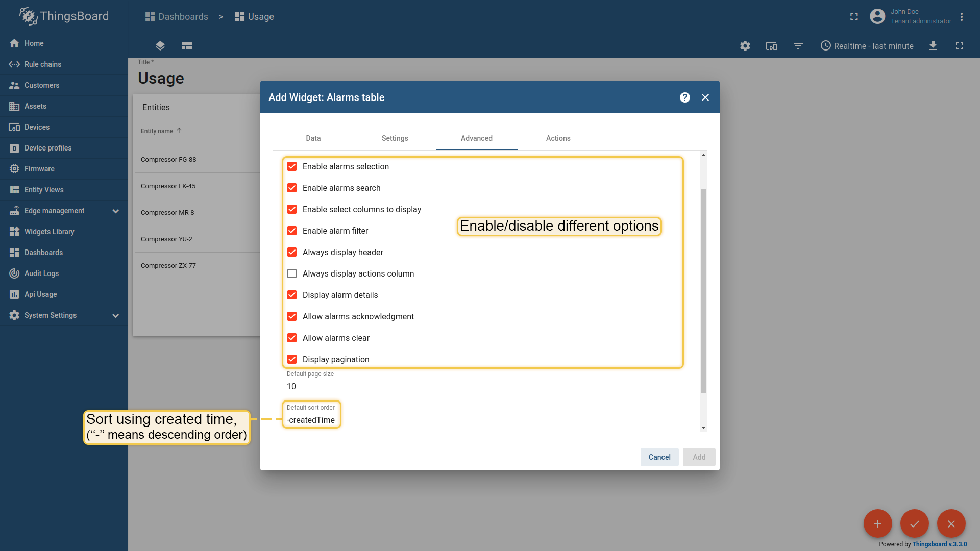Switch to the Settings tab

click(395, 138)
